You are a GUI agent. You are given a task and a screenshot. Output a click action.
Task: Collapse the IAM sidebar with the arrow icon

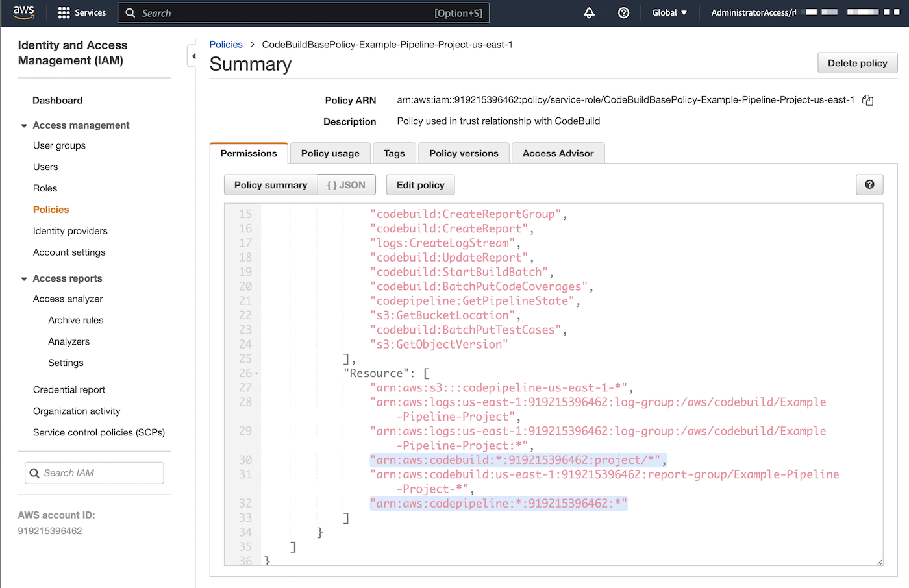[x=192, y=55]
